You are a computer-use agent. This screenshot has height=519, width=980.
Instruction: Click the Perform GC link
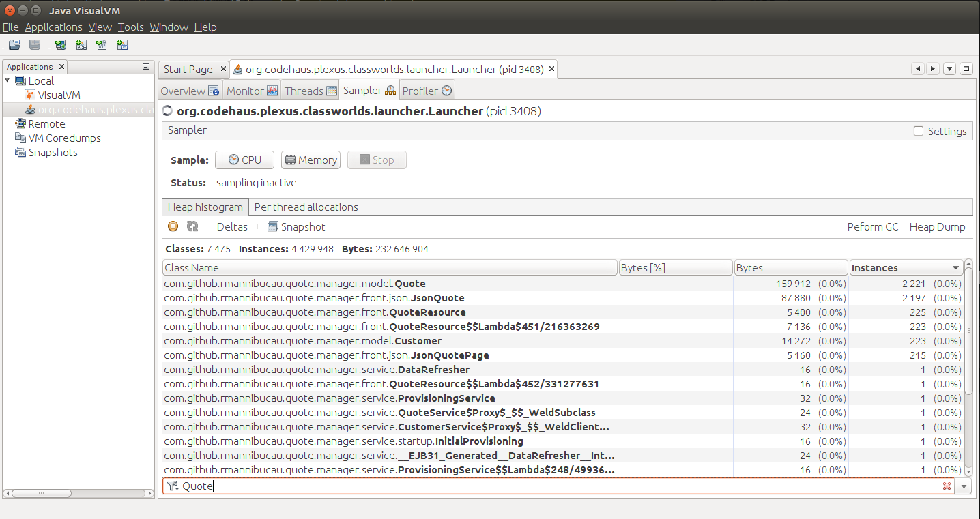pos(873,226)
